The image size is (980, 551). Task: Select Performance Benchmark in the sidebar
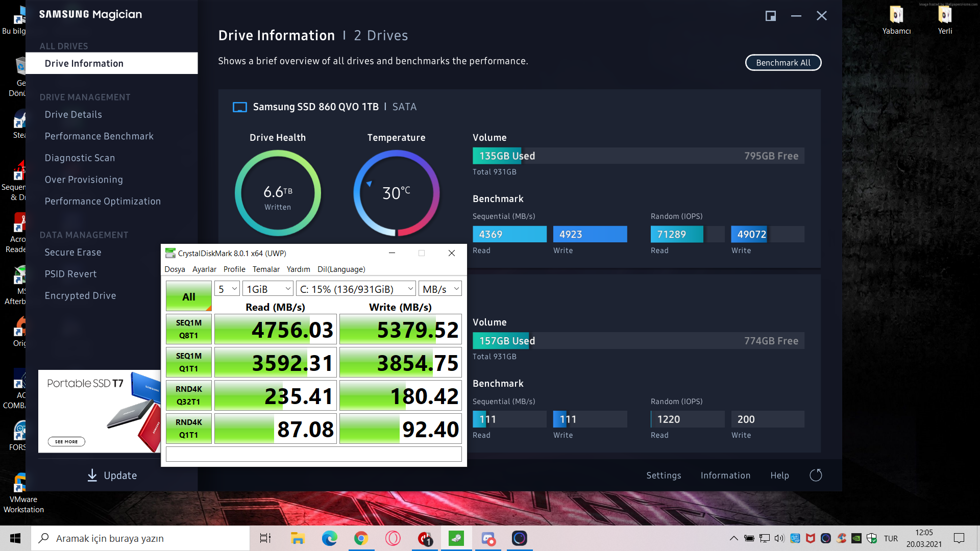pos(99,136)
